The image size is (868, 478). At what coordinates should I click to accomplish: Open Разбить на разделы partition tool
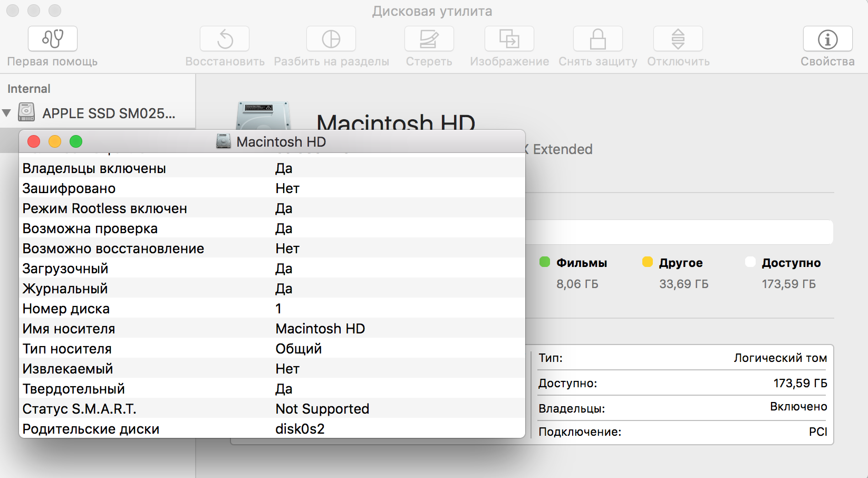tap(331, 39)
